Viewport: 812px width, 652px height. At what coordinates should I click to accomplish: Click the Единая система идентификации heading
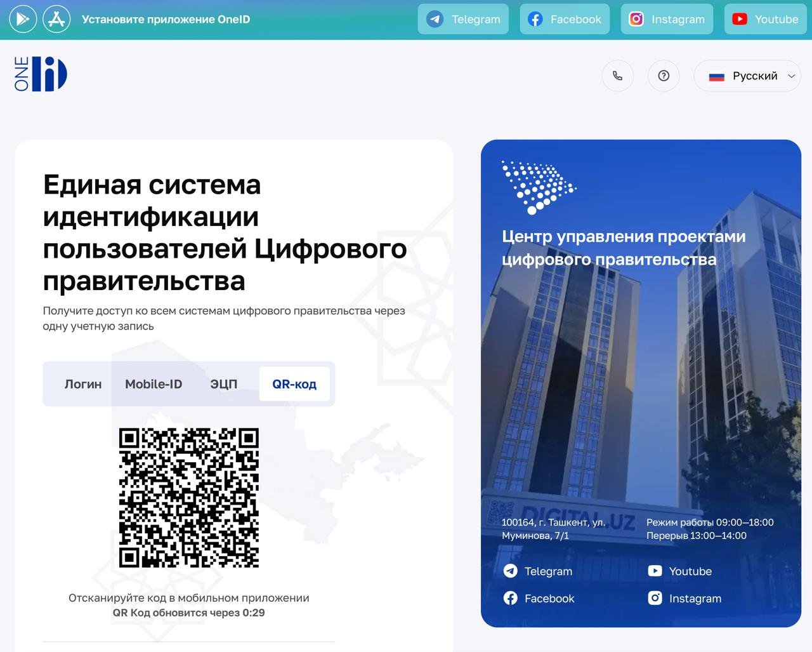coord(225,232)
